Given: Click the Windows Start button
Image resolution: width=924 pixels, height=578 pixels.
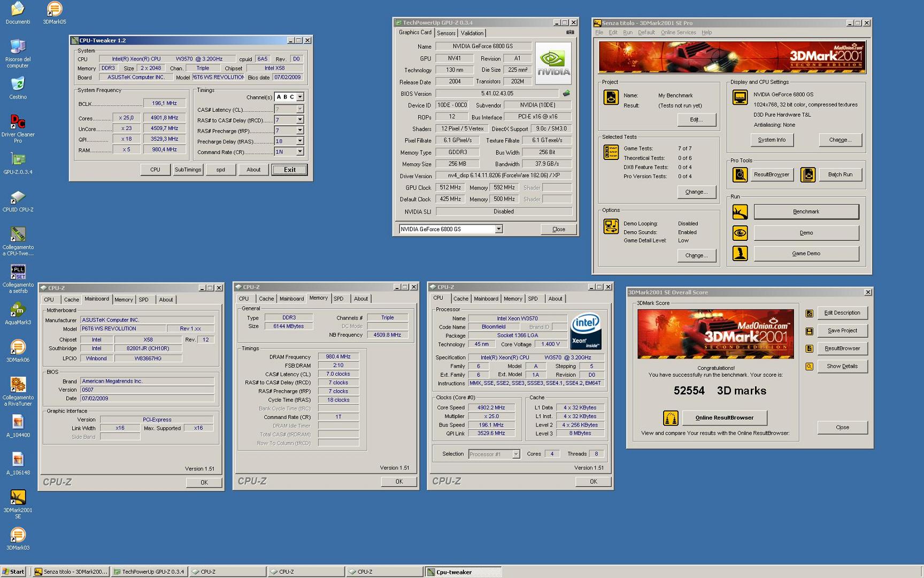Looking at the screenshot, I should 13,572.
